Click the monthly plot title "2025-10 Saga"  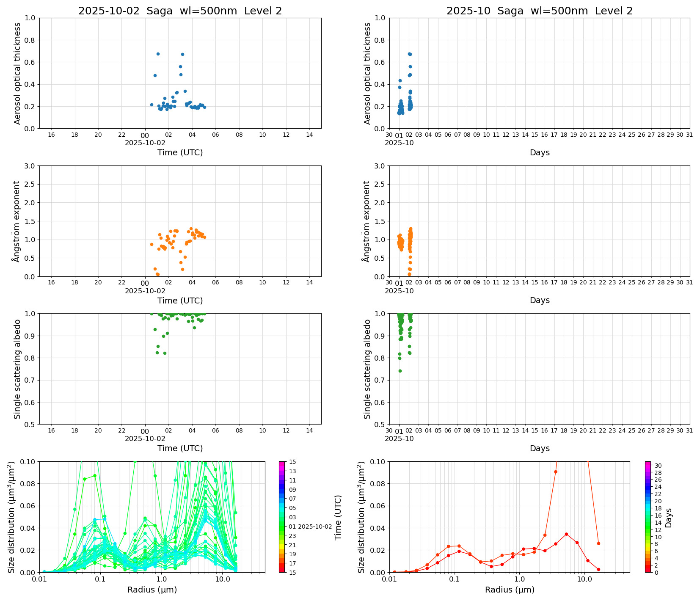pos(539,11)
